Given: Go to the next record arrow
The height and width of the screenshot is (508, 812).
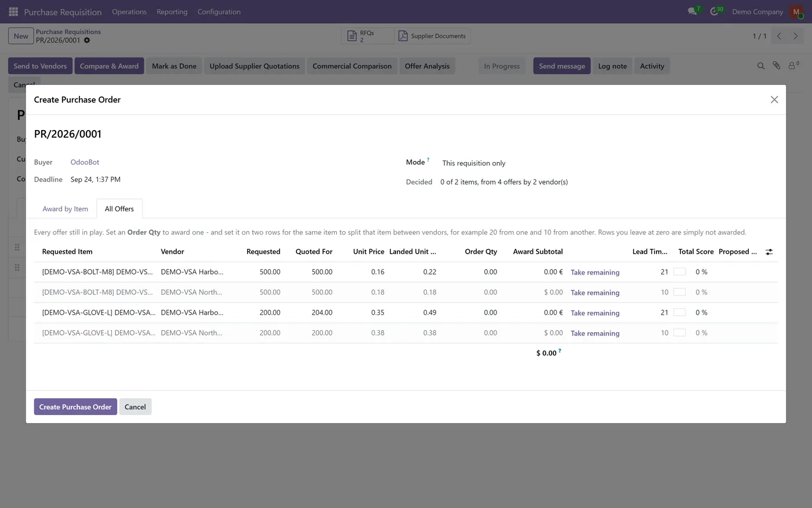Looking at the screenshot, I should 796,36.
